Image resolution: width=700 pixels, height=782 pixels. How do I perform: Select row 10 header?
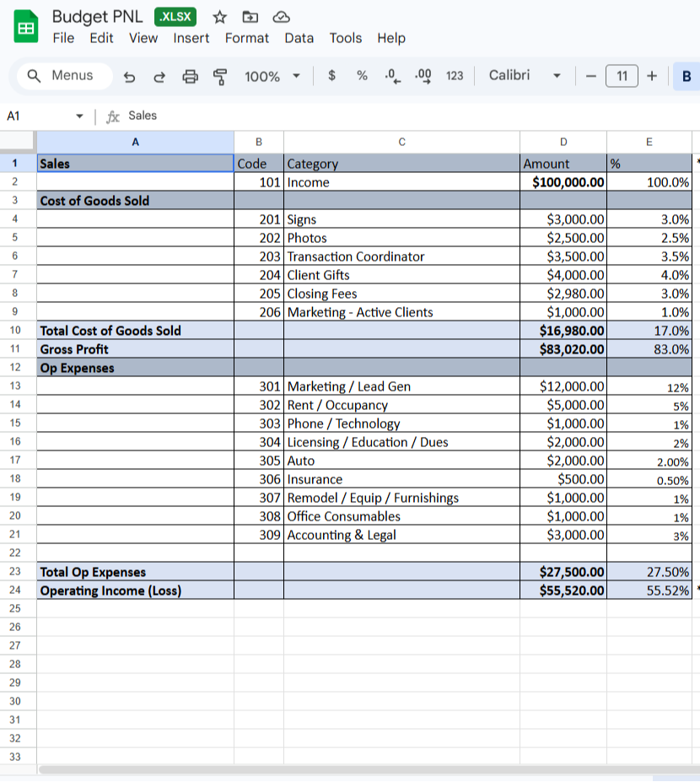tap(15, 330)
